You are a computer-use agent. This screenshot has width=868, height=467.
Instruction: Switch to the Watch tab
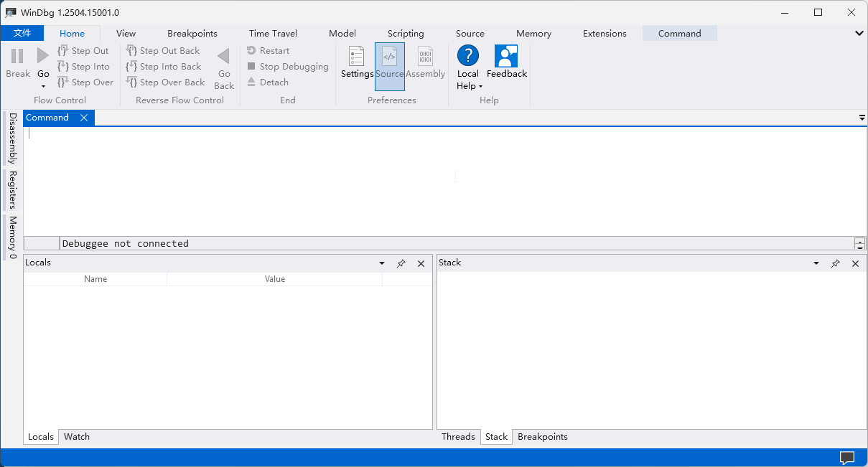pos(77,437)
